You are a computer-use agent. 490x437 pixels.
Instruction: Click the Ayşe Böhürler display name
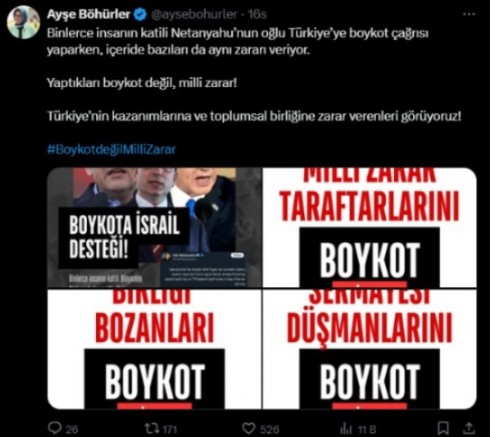click(x=89, y=14)
